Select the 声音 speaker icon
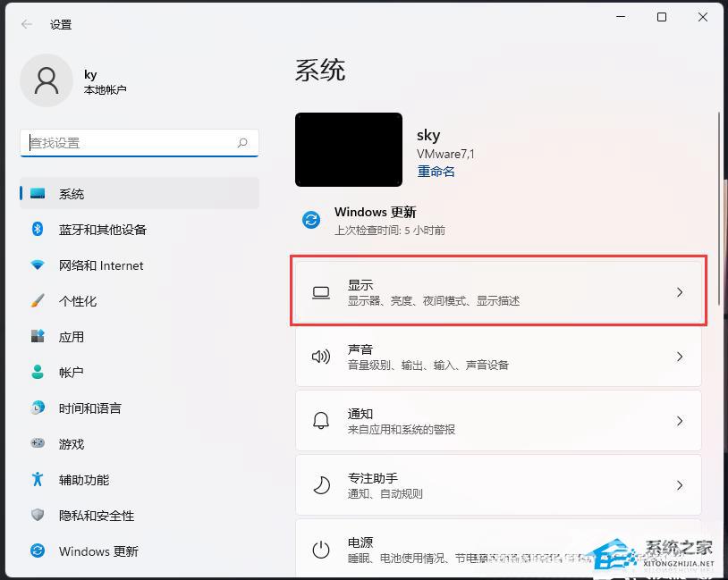 click(x=321, y=357)
